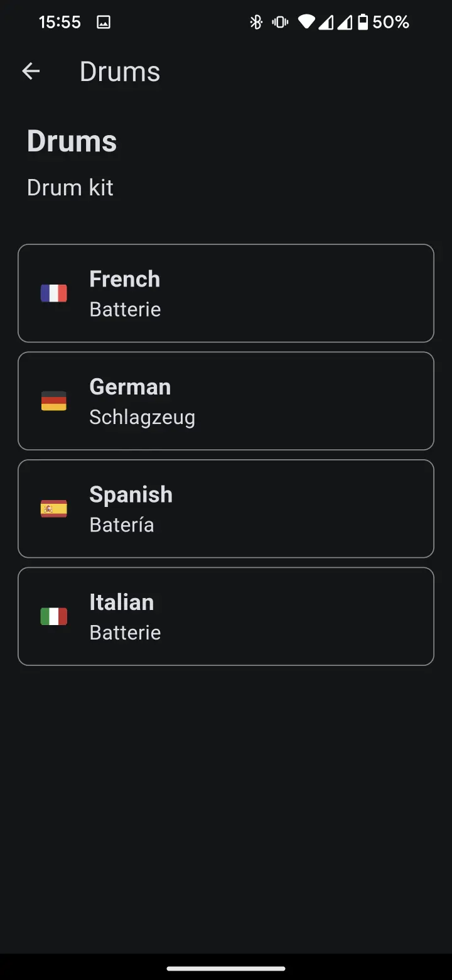452x980 pixels.
Task: Tap the Drums toolbar title
Action: [x=120, y=72]
